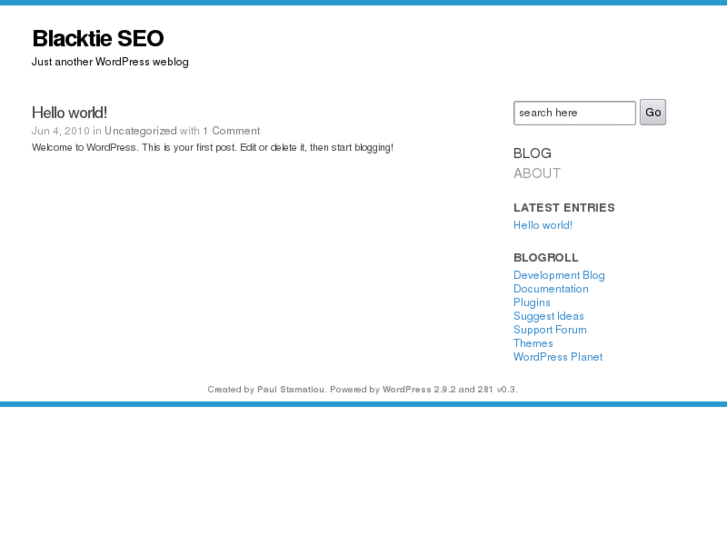Select the BLOGROLL sidebar heading

tap(546, 258)
